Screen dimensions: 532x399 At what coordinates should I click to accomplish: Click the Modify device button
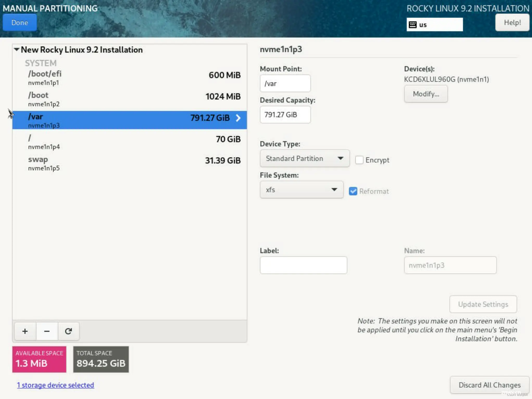point(425,93)
